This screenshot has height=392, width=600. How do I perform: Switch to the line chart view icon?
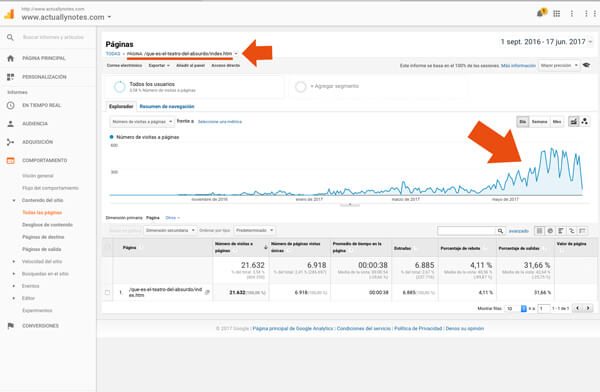click(x=573, y=122)
